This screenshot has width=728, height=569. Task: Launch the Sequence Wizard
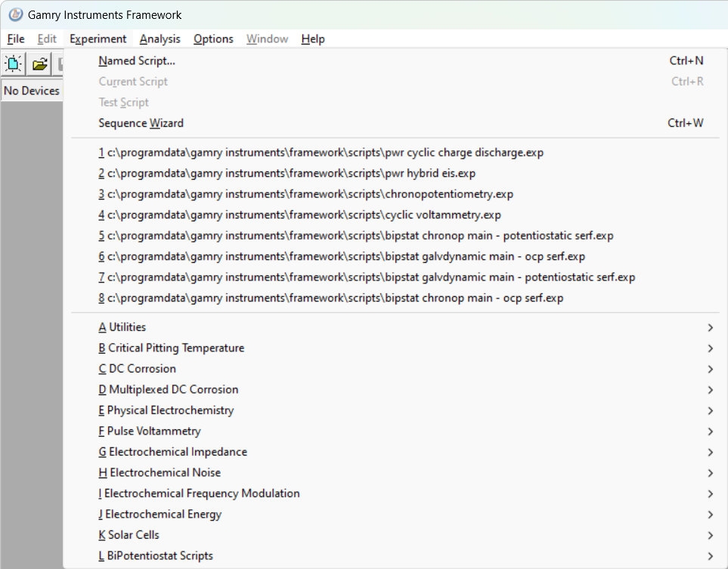(395, 123)
